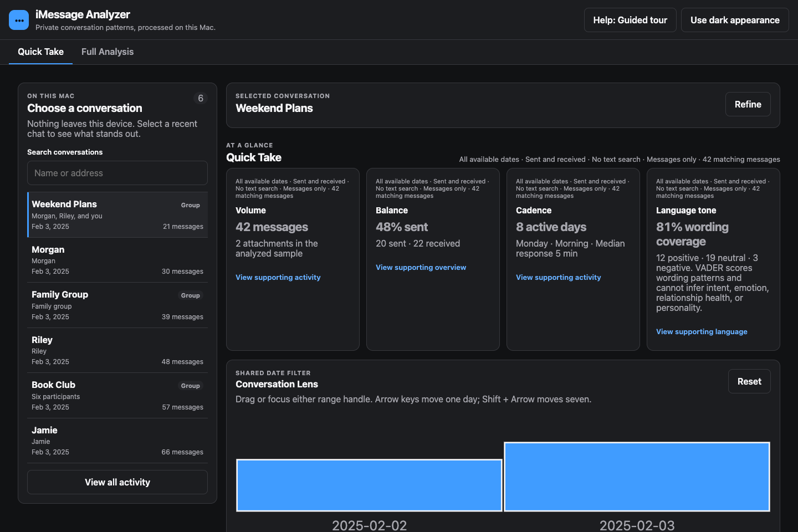The image size is (798, 532).
Task: Open the Family Group conversation
Action: [117, 305]
